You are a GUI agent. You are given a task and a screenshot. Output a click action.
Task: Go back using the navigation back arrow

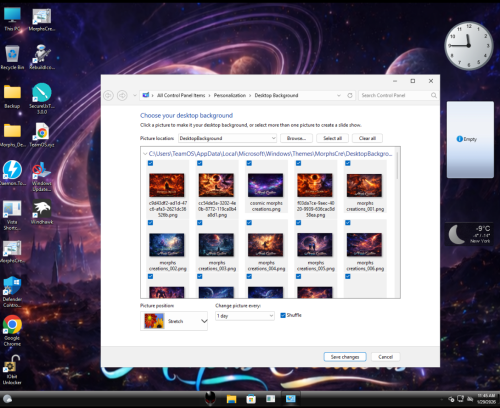(108, 96)
